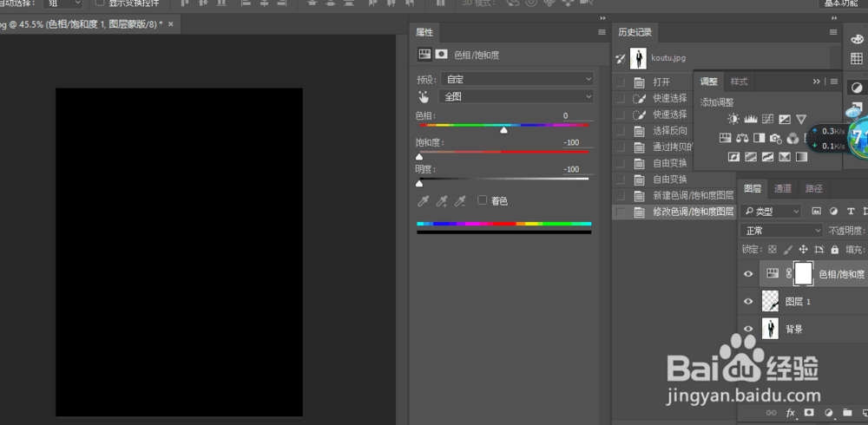Lock transparent pixels in Layers panel
This screenshot has width=868, height=425.
click(773, 249)
